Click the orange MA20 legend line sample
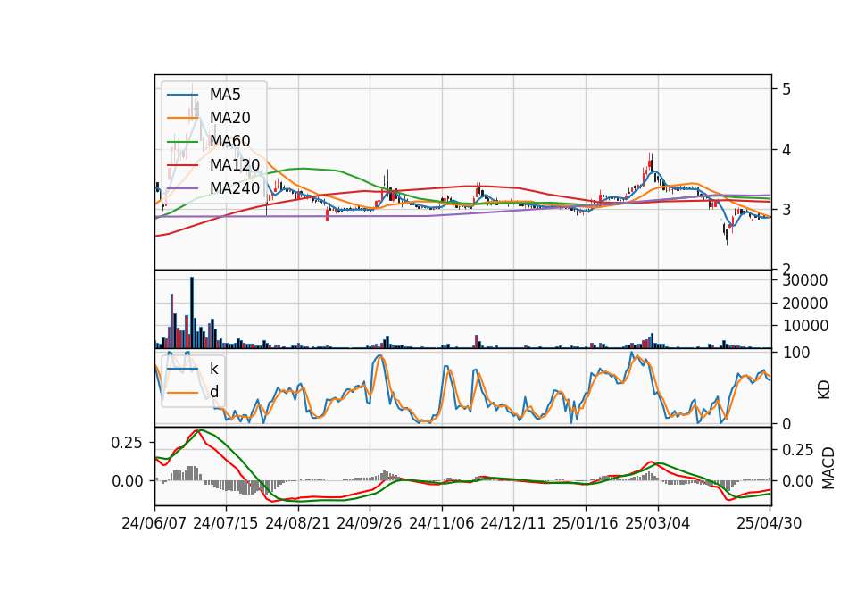 (x=182, y=118)
